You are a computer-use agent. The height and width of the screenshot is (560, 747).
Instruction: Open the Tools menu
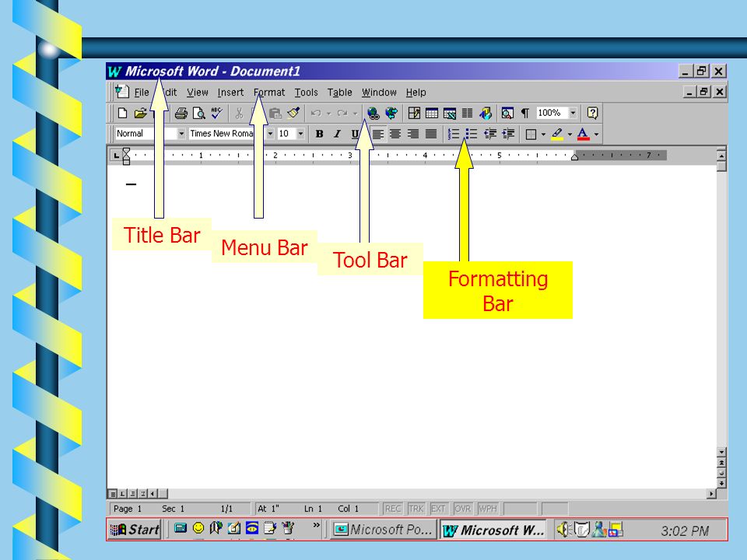coord(306,93)
